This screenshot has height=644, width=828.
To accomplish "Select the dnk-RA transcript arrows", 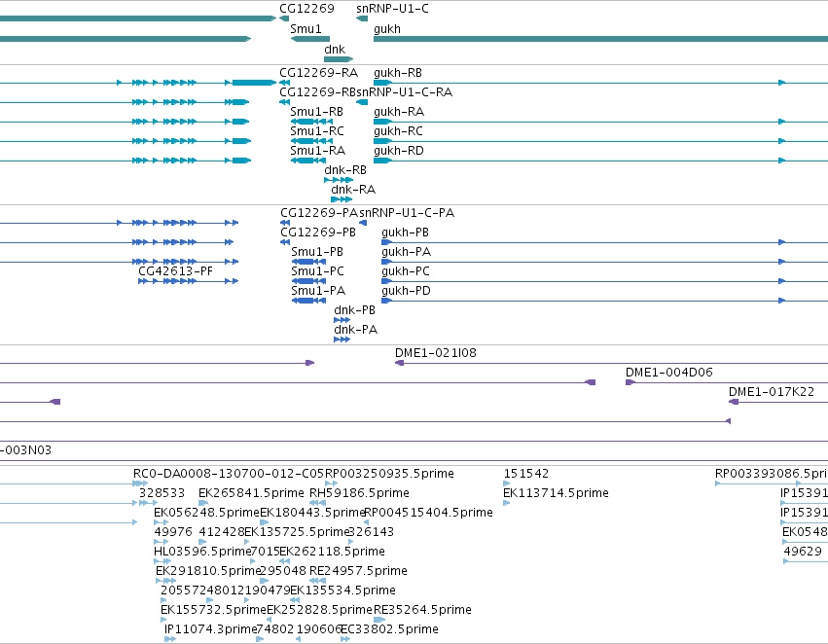I will (x=342, y=199).
